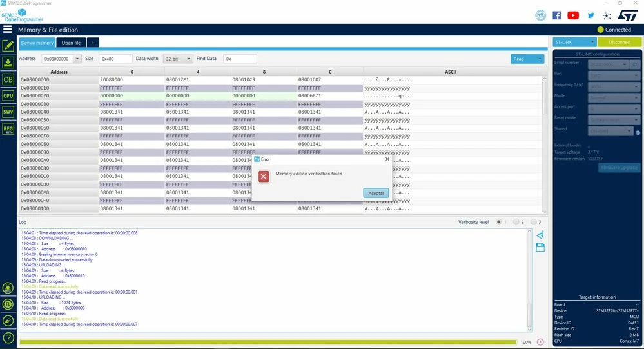Select cell 080012F1 in first row
This screenshot has width=644, height=349.
point(198,80)
